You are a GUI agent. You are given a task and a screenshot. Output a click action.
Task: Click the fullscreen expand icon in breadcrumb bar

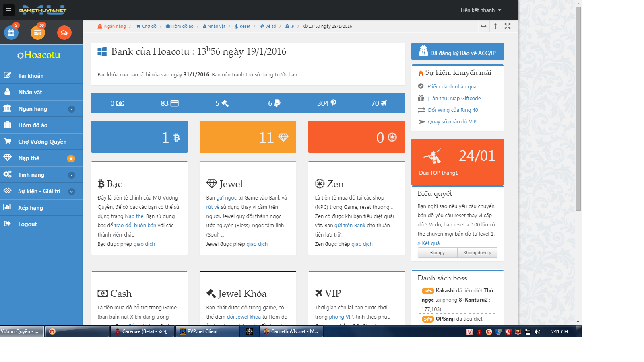point(508,26)
